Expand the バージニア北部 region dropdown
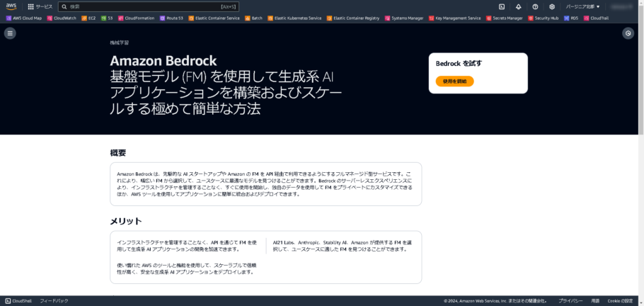Screen dimensions: 644x306 coord(583,6)
